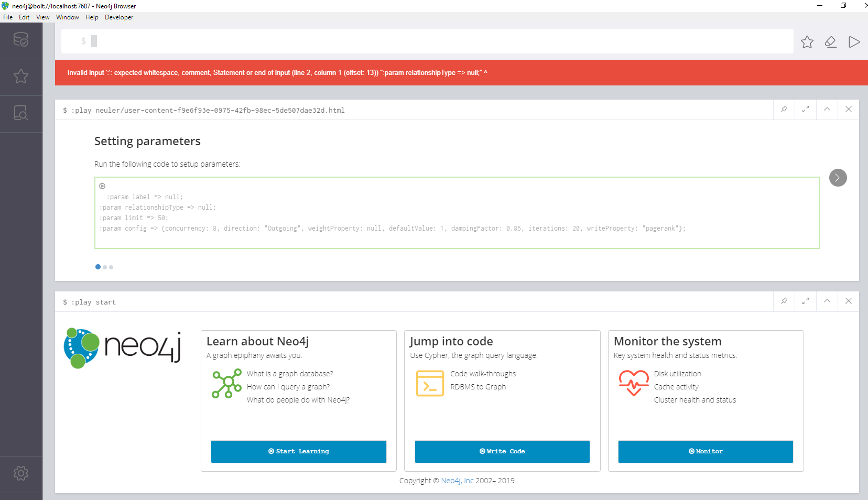
Task: Select third slide pagination dot
Action: coord(111,267)
